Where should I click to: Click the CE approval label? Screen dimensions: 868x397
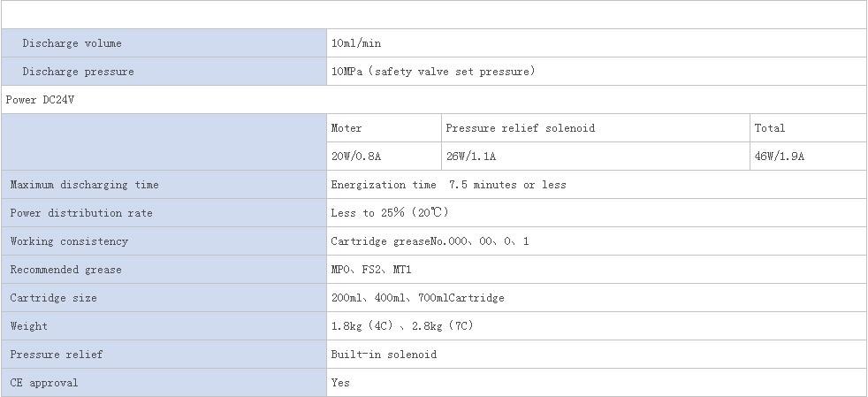click(43, 383)
